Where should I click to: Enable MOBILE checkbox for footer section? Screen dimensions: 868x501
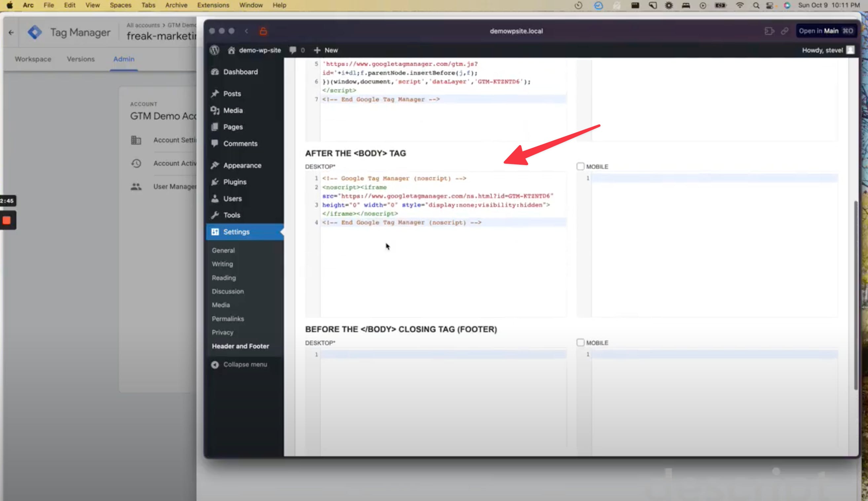pos(581,343)
